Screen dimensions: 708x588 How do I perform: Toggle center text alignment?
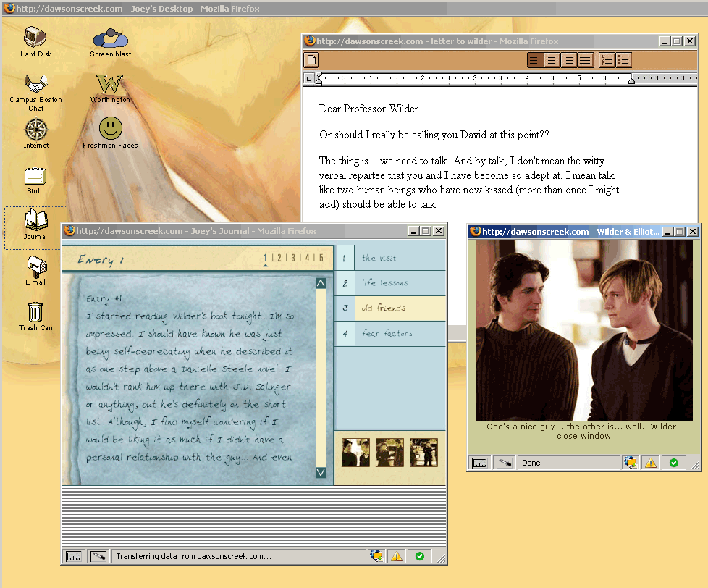[x=552, y=60]
